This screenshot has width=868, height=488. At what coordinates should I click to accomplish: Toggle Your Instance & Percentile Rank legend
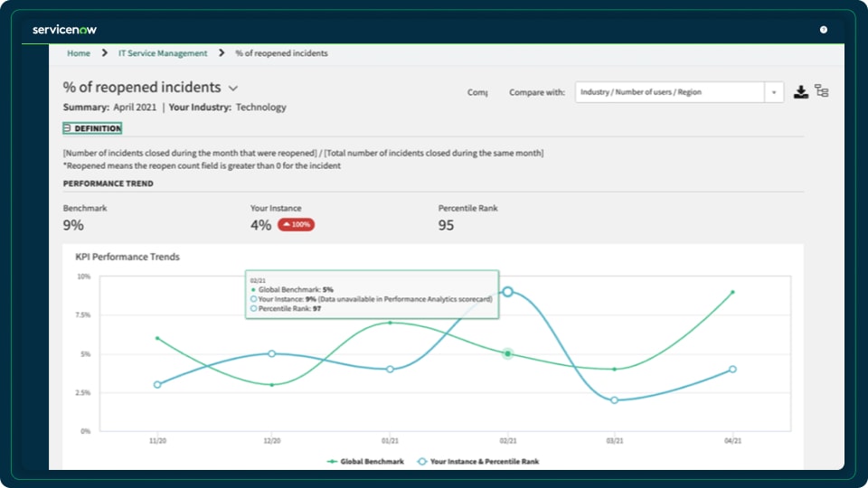click(x=477, y=461)
